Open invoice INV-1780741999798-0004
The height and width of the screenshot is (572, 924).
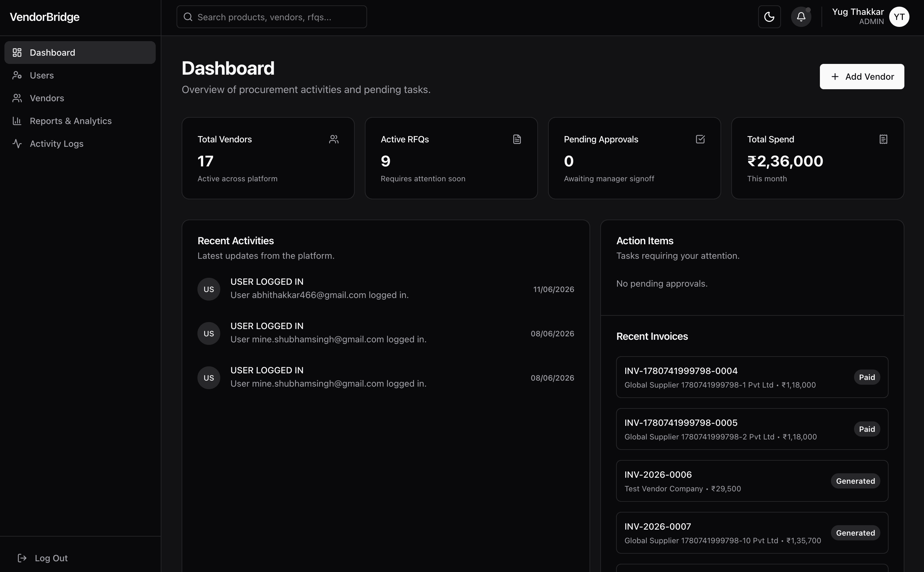pyautogui.click(x=752, y=377)
